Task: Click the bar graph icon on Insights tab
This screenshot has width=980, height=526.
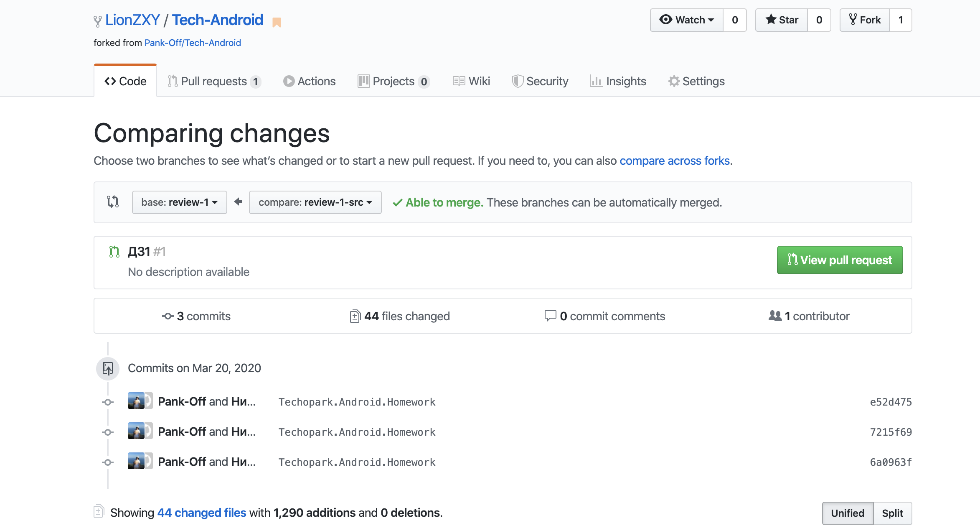Action: [596, 81]
